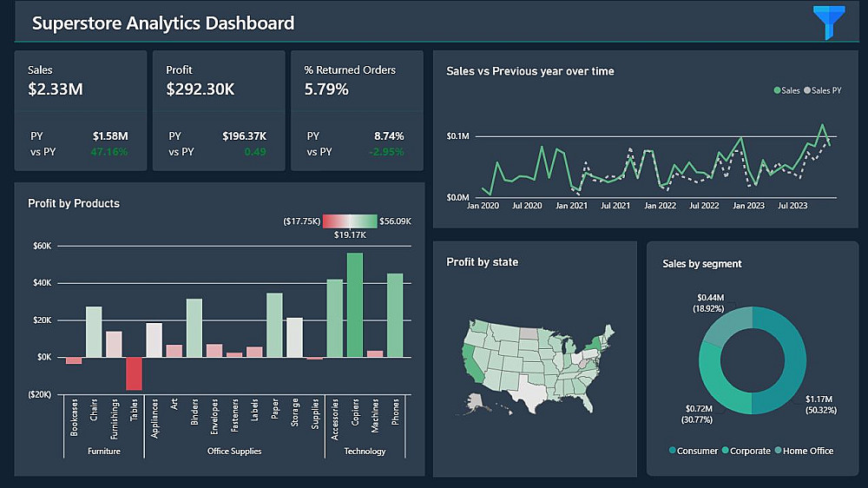Image resolution: width=868 pixels, height=488 pixels.
Task: Open the % Returned Orders card
Action: tap(357, 110)
